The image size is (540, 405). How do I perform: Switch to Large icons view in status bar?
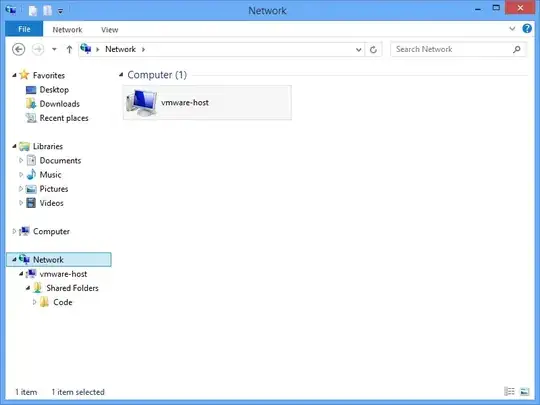(525, 392)
